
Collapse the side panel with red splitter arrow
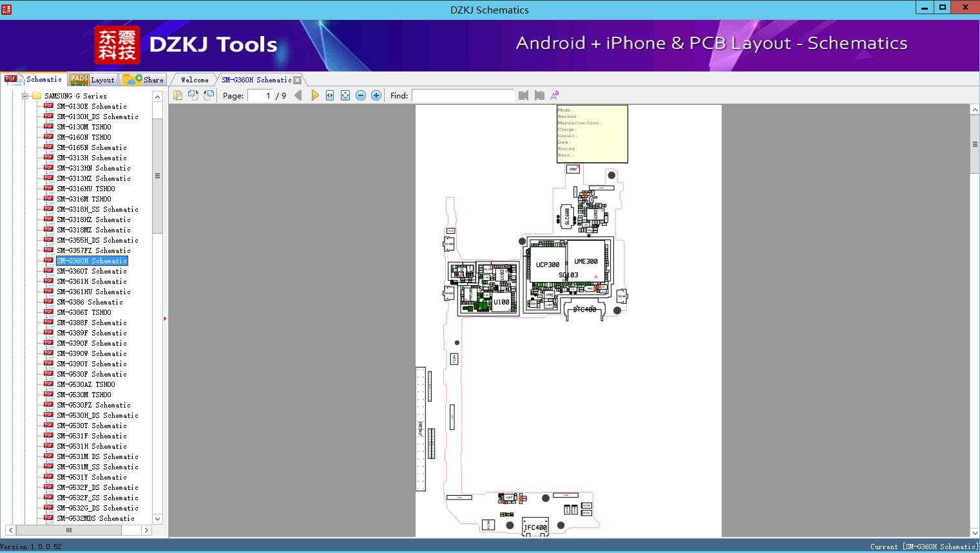pos(165,318)
